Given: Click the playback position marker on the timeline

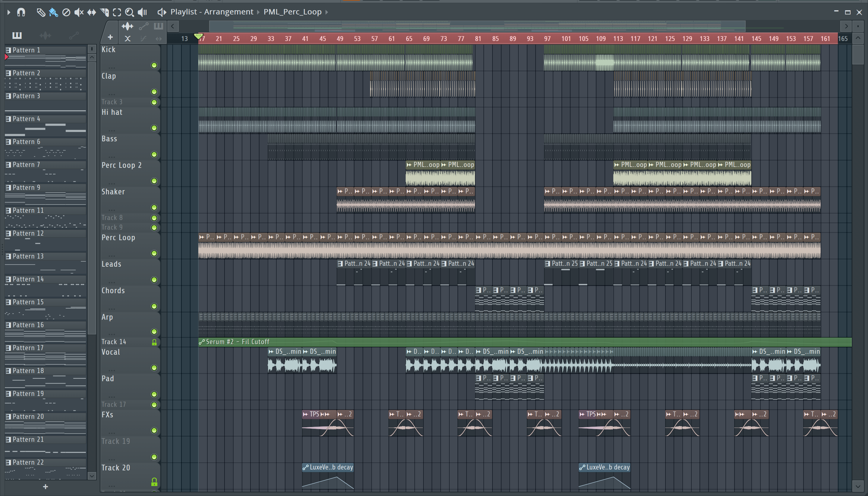Looking at the screenshot, I should pos(198,36).
